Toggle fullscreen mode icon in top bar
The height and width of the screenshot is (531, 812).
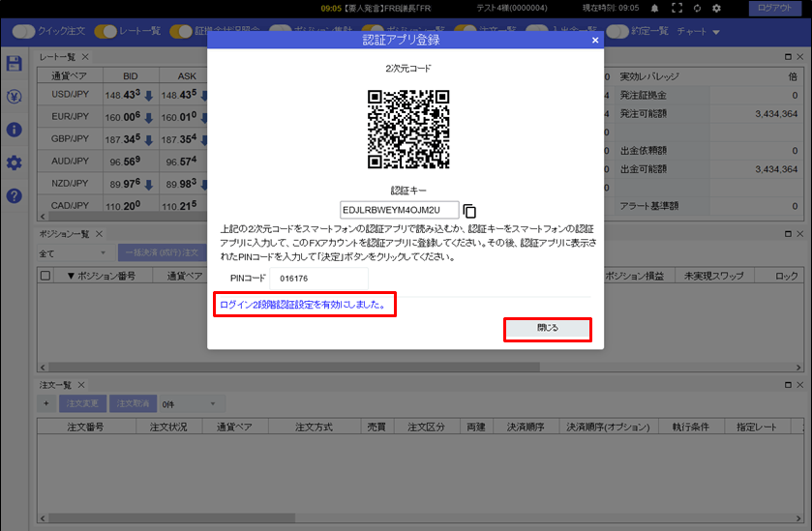tap(677, 9)
